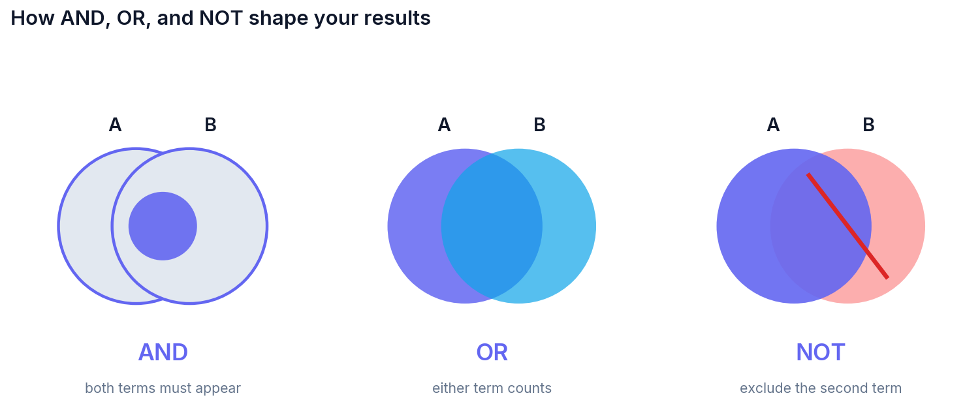Click the AND operator label
Viewport: 980px width, 406px height.
tap(163, 352)
